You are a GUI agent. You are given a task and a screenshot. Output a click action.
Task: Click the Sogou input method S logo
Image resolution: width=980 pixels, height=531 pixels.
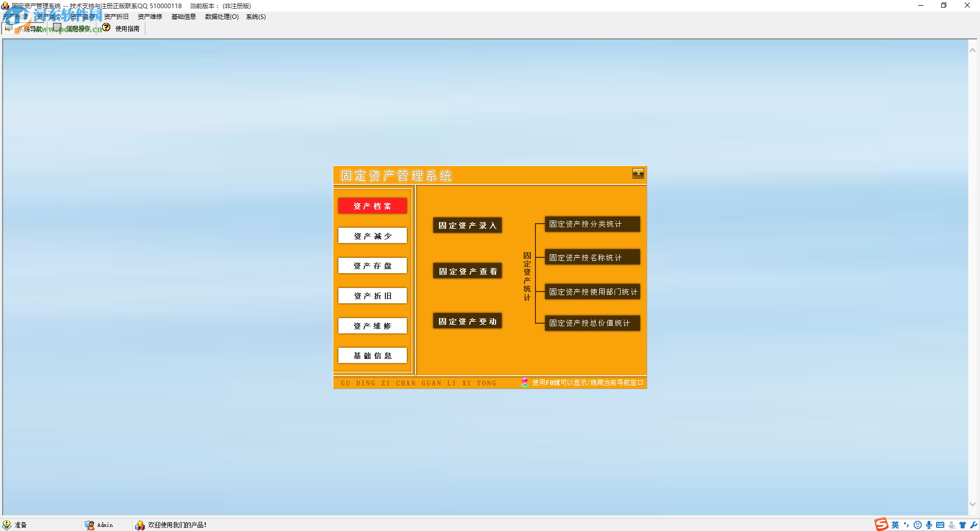click(881, 524)
